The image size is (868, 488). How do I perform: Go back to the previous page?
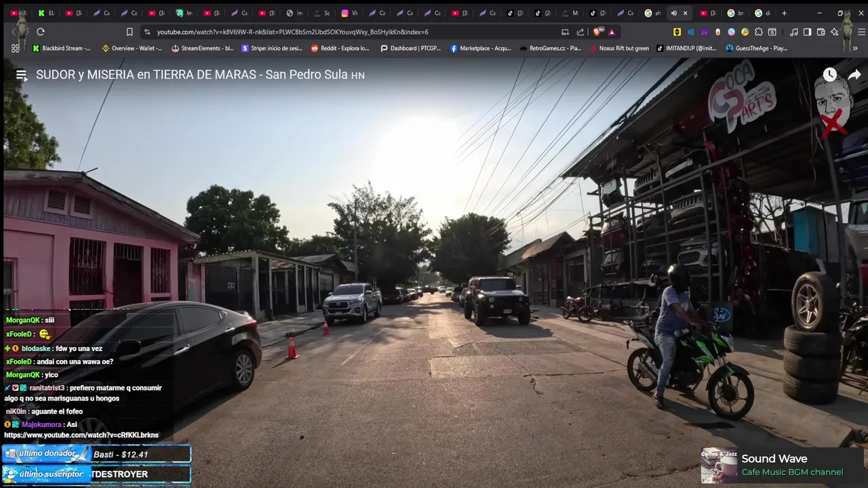pyautogui.click(x=14, y=32)
